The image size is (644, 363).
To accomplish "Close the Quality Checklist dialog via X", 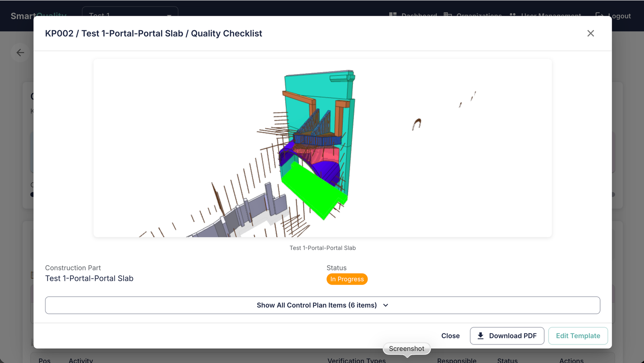I will 590,33.
